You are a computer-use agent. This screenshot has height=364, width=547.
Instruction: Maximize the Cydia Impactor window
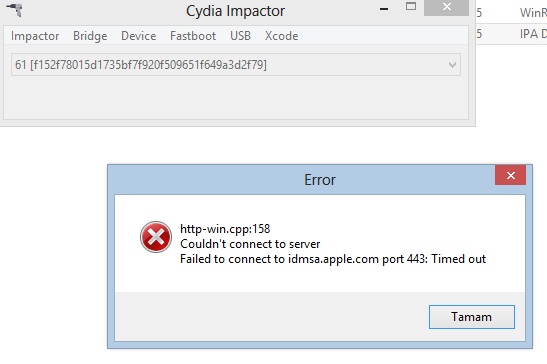(411, 7)
